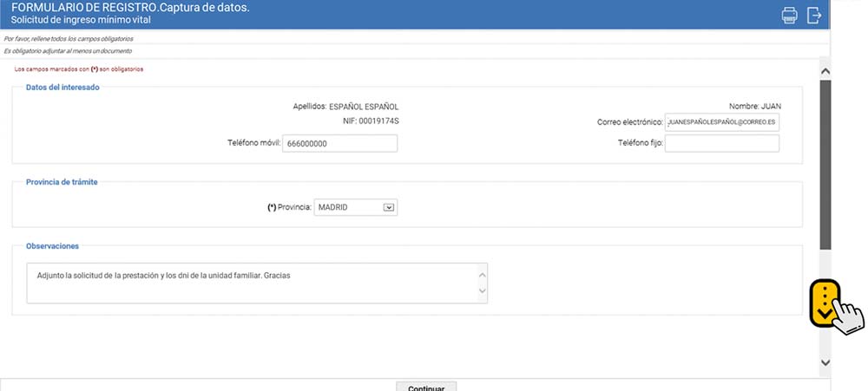The width and height of the screenshot is (868, 391).
Task: Click the Observaciones textarea down arrow
Action: [x=482, y=291]
